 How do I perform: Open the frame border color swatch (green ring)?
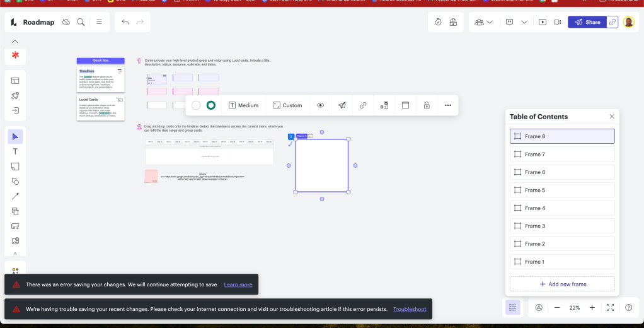tap(210, 105)
